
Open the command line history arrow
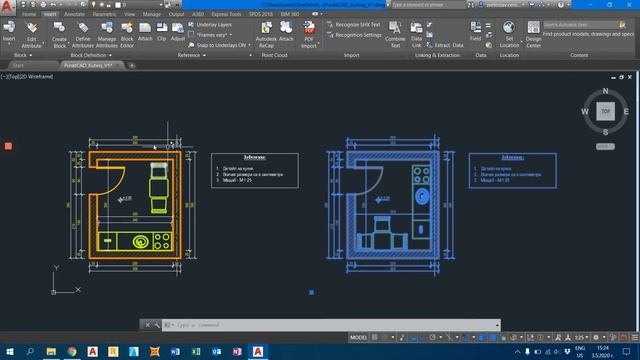tap(497, 325)
